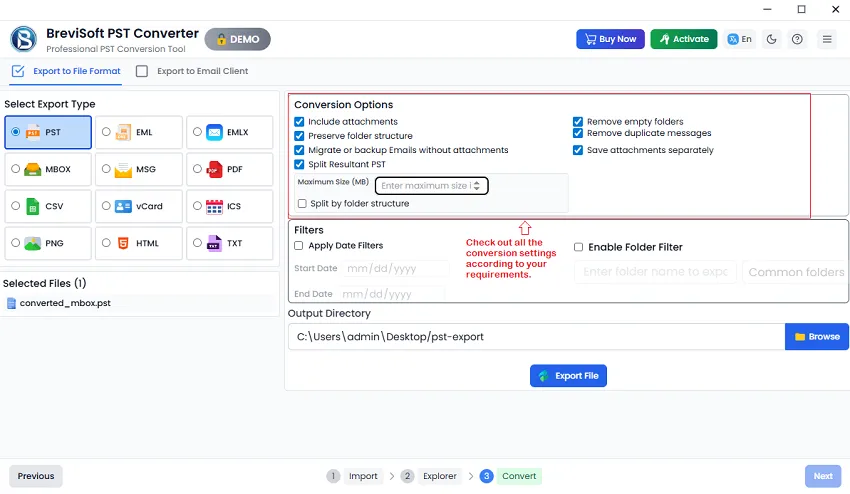Click the PST file type icon

pyautogui.click(x=33, y=132)
